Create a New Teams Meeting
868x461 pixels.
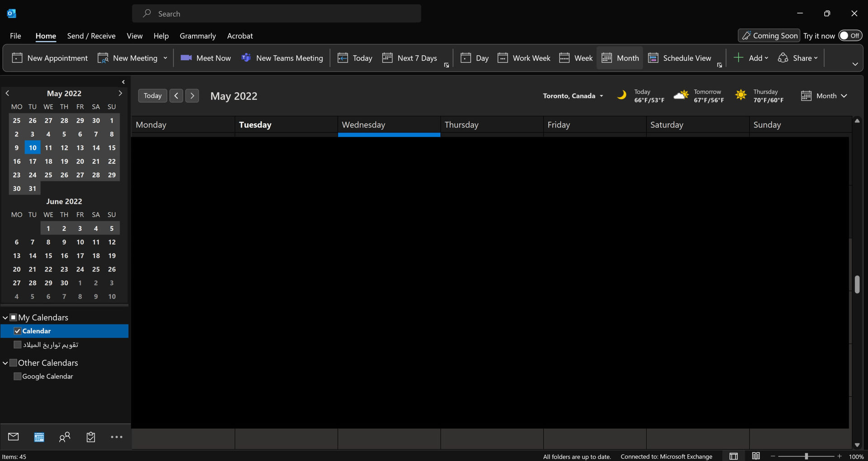coord(283,58)
